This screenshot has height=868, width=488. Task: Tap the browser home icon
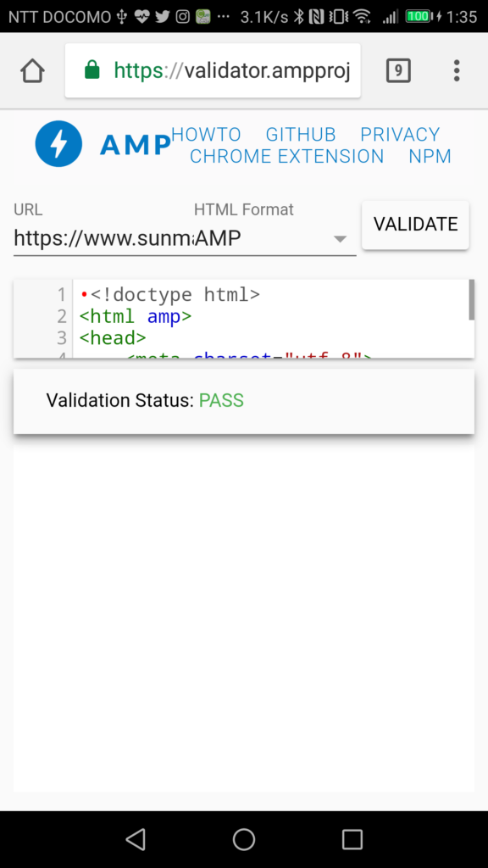33,71
